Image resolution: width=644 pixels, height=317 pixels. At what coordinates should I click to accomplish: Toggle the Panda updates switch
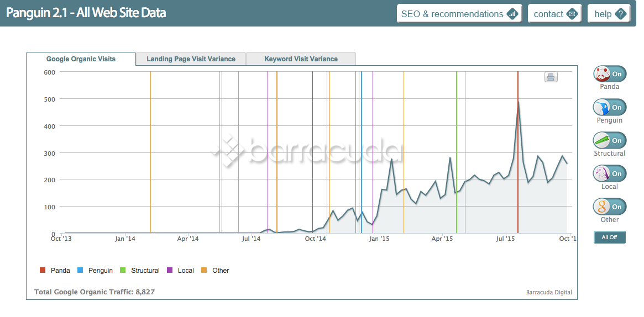point(609,74)
